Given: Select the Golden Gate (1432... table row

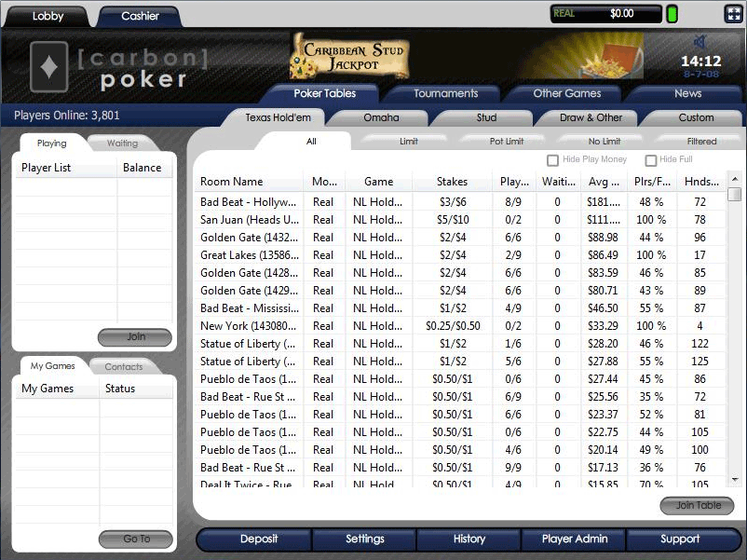Looking at the screenshot, I should pos(460,238).
